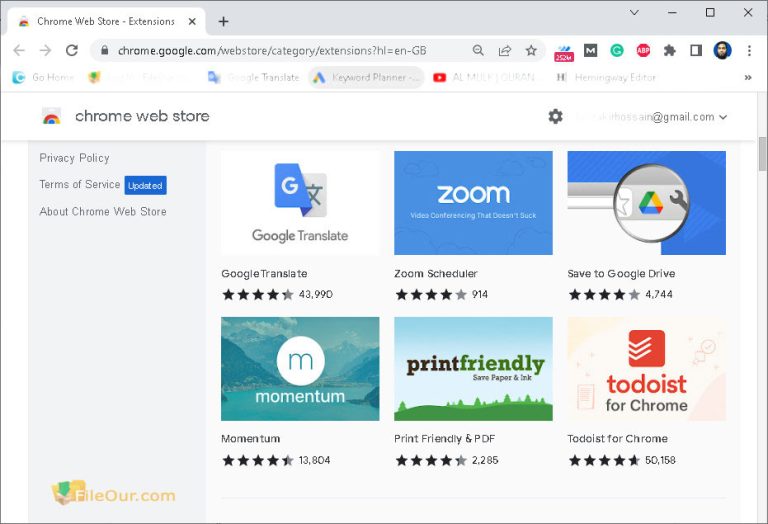Click the 914 rating count
Image resolution: width=768 pixels, height=524 pixels.
(480, 294)
